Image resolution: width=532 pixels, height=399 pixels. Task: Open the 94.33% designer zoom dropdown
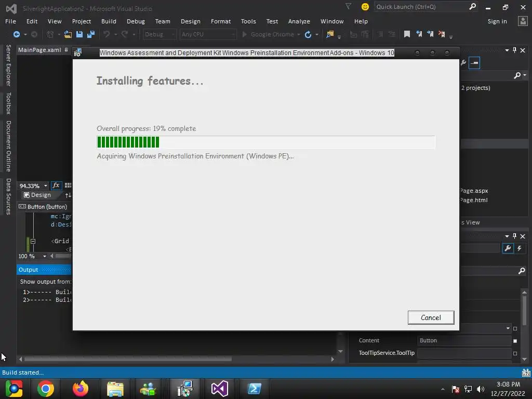tap(46, 185)
